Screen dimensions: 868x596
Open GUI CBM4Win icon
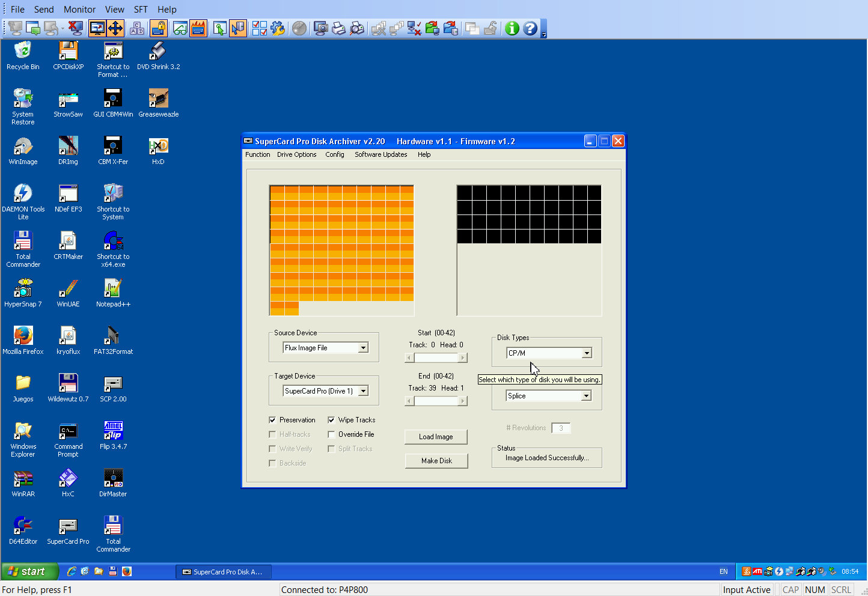113,103
